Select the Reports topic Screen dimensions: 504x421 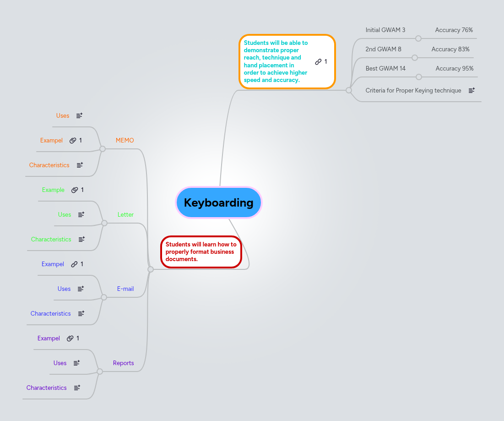pos(124,363)
